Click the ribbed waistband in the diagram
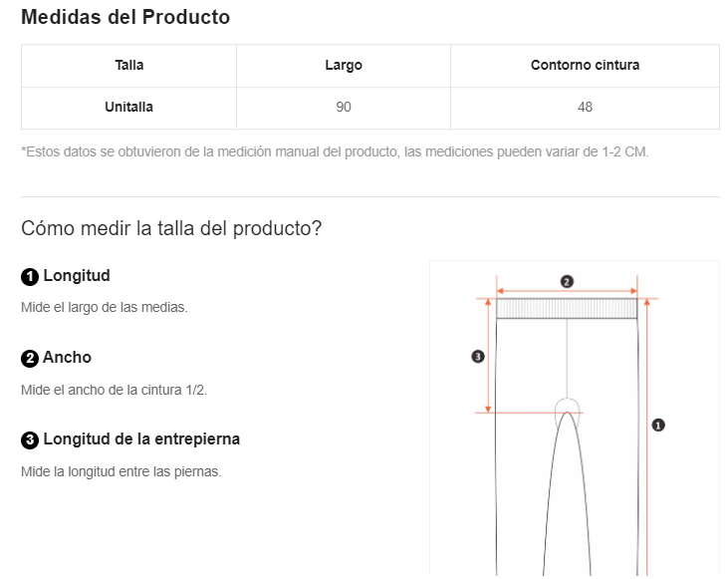Viewport: 728px width, 579px height. click(567, 308)
